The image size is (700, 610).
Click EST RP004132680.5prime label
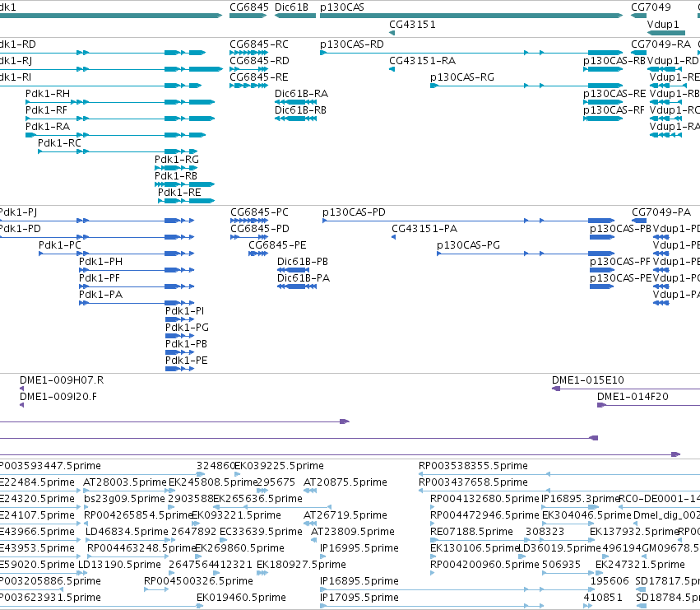[484, 499]
